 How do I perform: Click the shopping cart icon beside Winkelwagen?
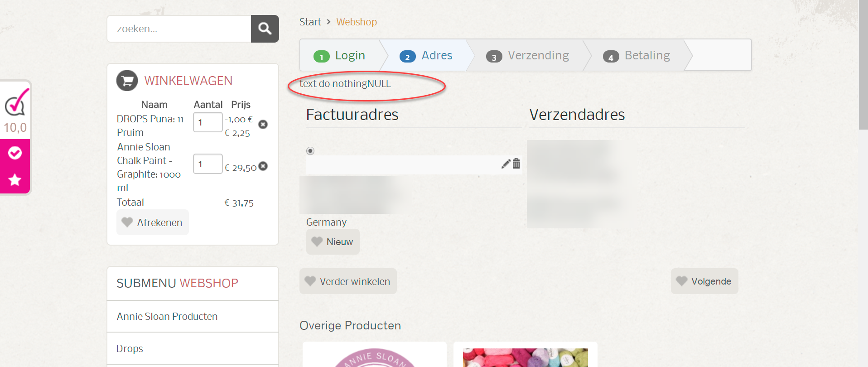click(x=127, y=81)
